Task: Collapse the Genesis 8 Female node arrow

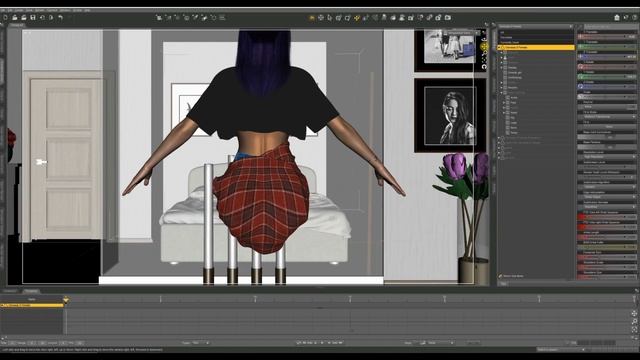Action: pyautogui.click(x=500, y=48)
